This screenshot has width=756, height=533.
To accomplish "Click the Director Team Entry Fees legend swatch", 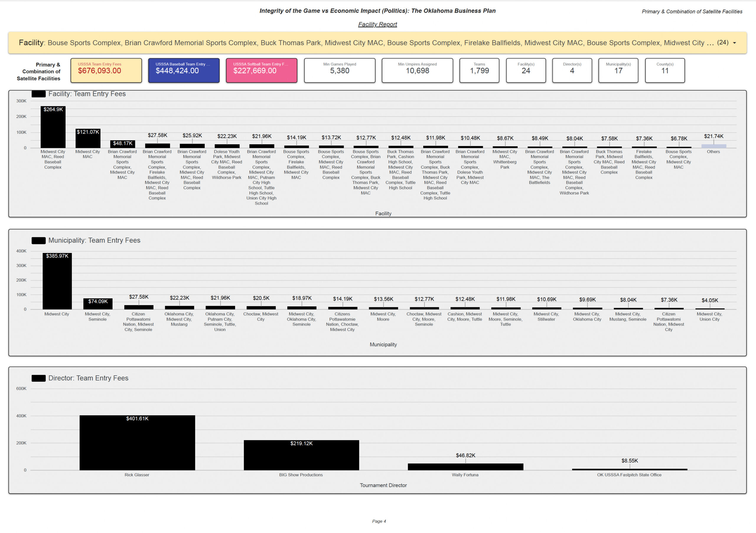I will [38, 378].
